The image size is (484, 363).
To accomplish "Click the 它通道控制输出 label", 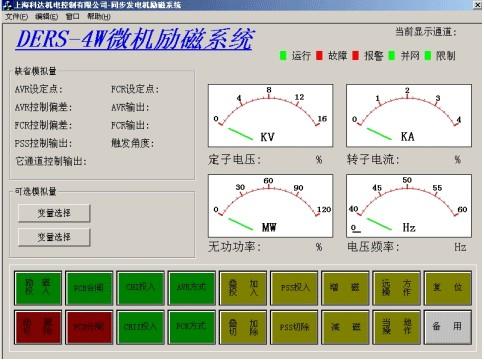I will click(x=51, y=161).
